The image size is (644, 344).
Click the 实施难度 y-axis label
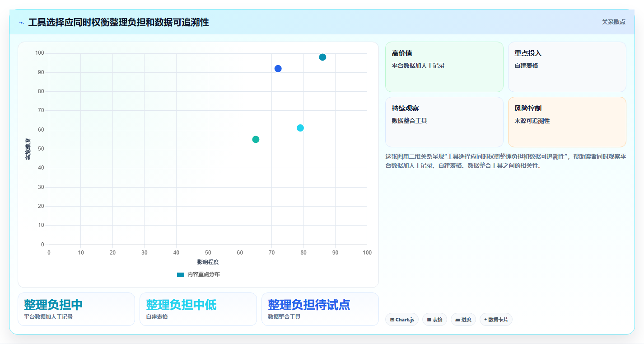(x=28, y=149)
